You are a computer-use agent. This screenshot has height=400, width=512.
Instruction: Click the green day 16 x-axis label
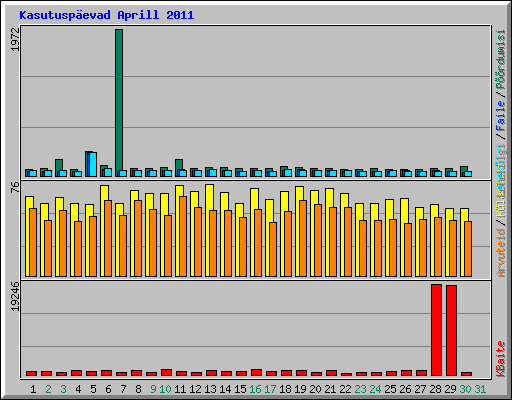(x=255, y=389)
